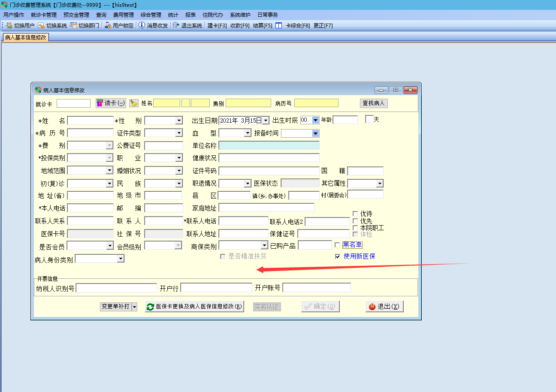Viewport: 556px width, 392px height.
Task: Click the 建卡[F3] toolbar item
Action: coord(217,26)
